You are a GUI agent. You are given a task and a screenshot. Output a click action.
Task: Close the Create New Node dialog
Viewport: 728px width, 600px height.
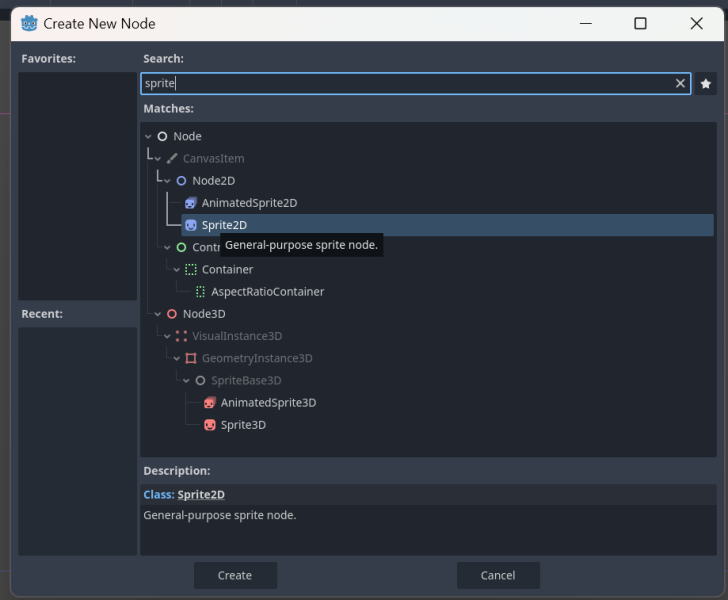tap(696, 23)
